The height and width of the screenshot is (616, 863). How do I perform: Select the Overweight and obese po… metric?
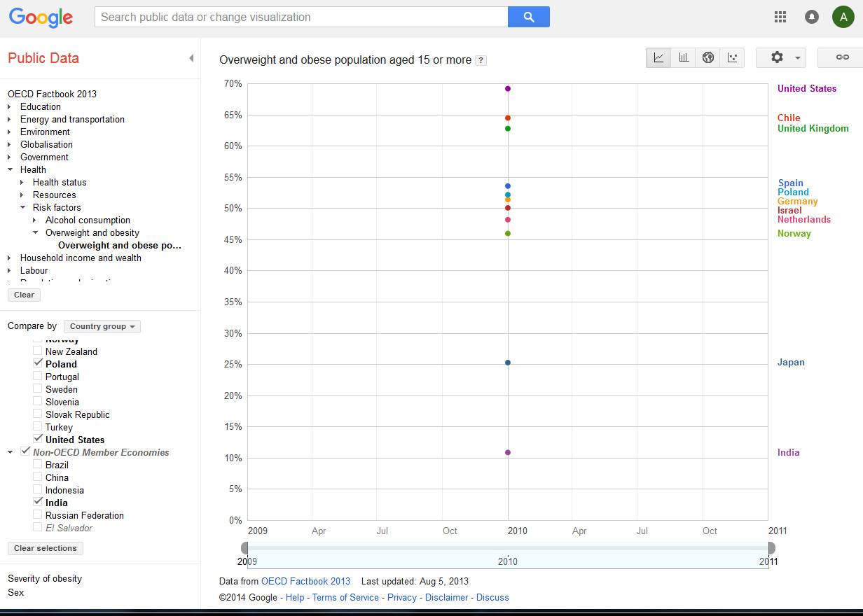tap(120, 245)
